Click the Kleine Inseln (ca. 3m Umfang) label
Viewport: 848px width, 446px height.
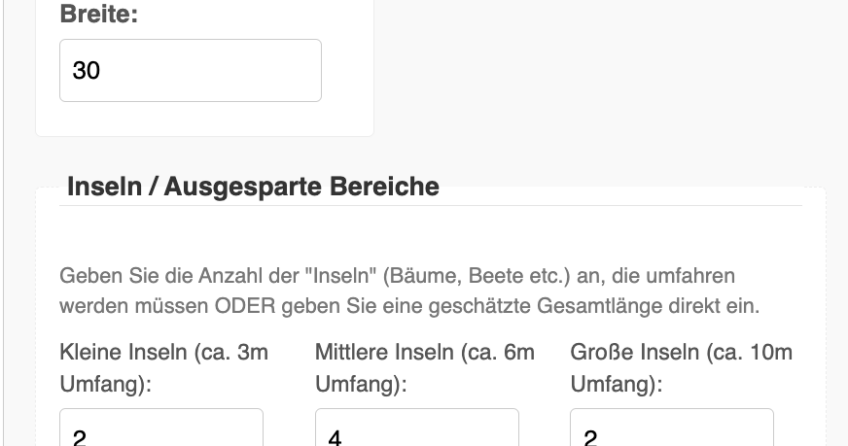click(164, 368)
